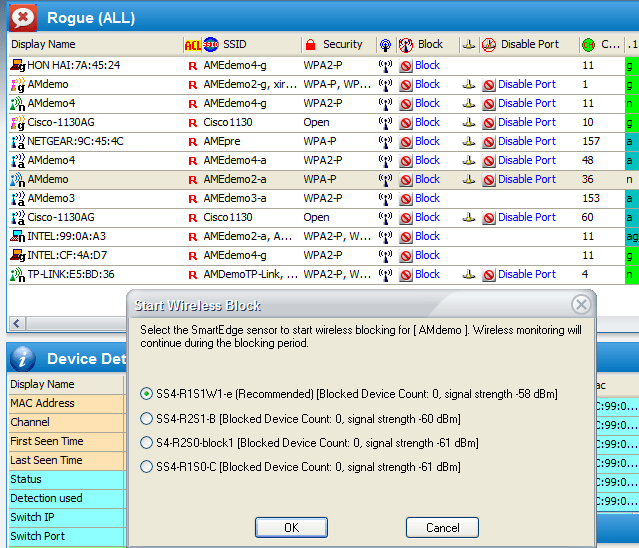Click the AMEpre SSID cell
Image resolution: width=639 pixels, height=548 pixels.
pos(222,141)
